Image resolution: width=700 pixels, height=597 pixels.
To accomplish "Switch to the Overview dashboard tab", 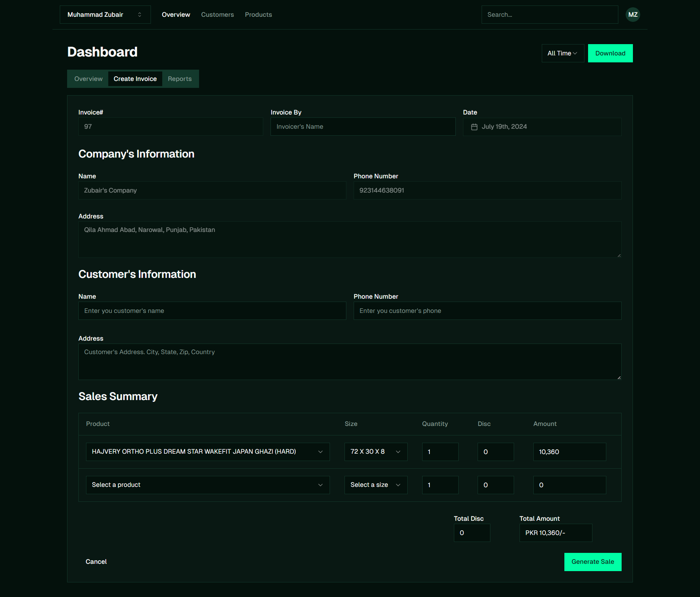I will [88, 79].
